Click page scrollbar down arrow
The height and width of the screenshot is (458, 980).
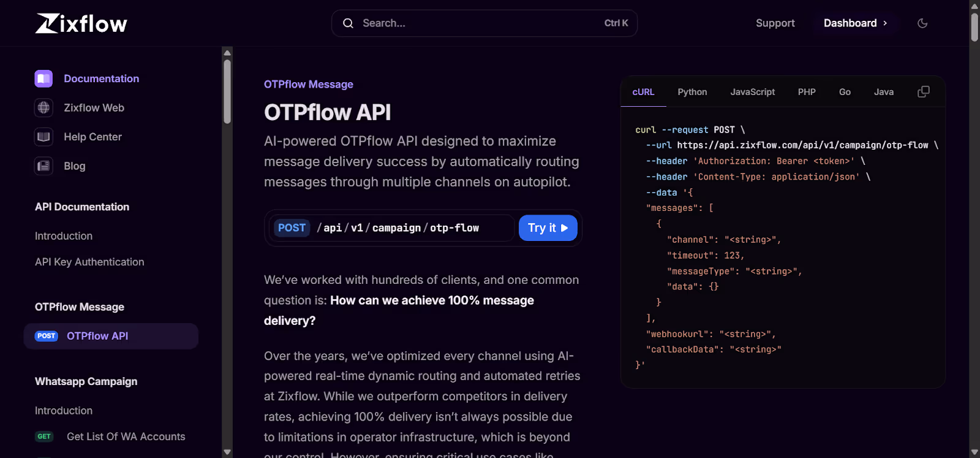974,452
